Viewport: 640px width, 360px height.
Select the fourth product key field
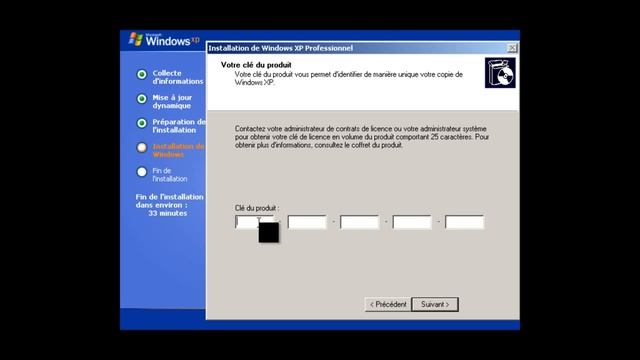[412, 222]
